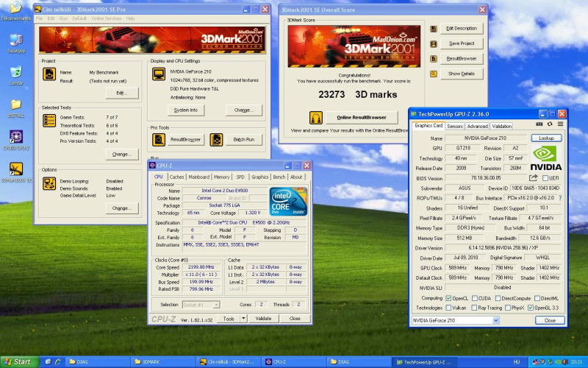
Task: Toggle the CUDA checkbox
Action: [x=474, y=298]
